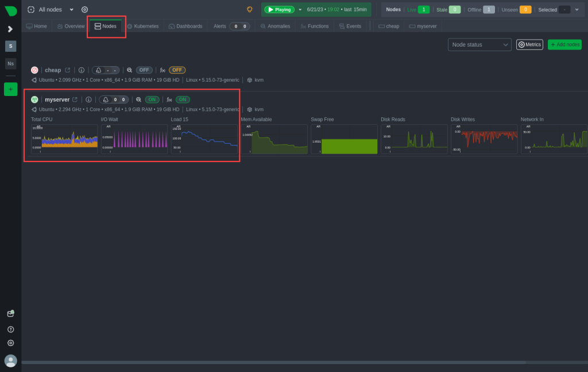This screenshot has height=372, width=588.
Task: Open the cheap node tab
Action: 389,26
